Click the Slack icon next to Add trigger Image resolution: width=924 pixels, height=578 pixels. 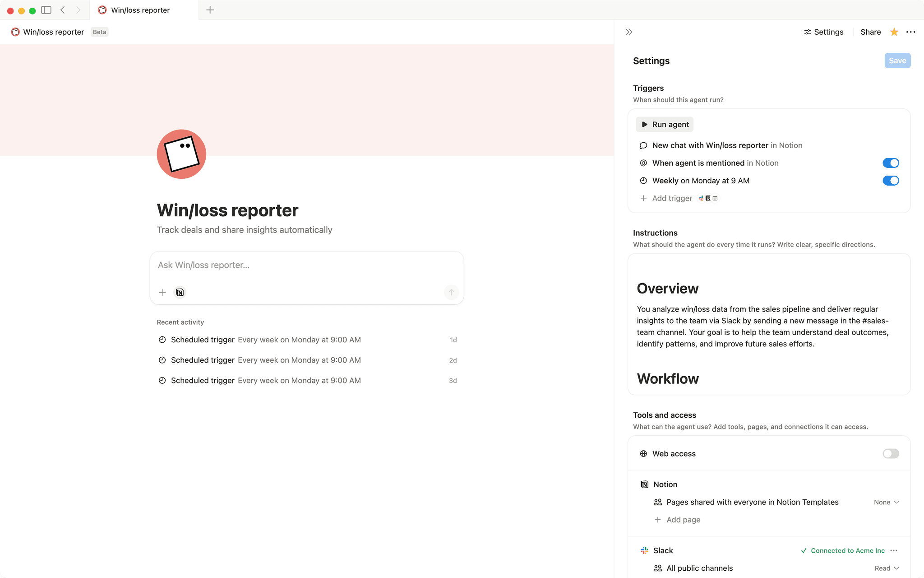(x=701, y=198)
